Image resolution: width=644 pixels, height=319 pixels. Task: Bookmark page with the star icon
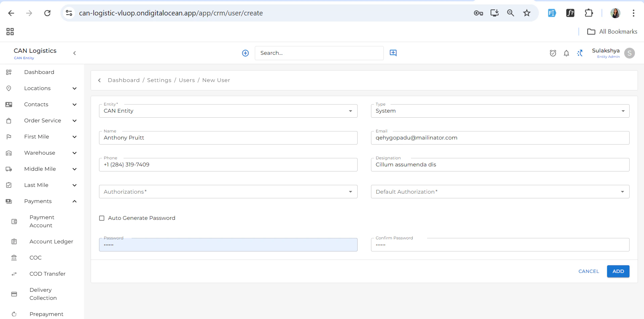click(527, 13)
